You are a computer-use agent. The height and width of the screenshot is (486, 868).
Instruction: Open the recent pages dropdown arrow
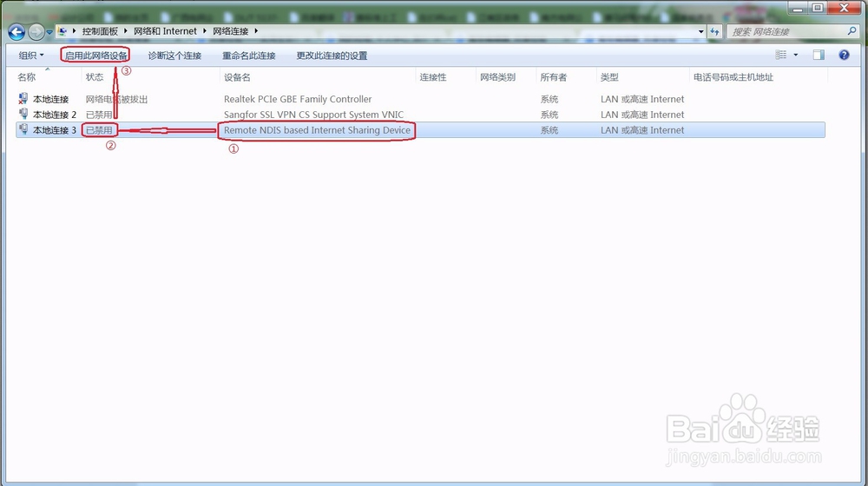click(49, 32)
